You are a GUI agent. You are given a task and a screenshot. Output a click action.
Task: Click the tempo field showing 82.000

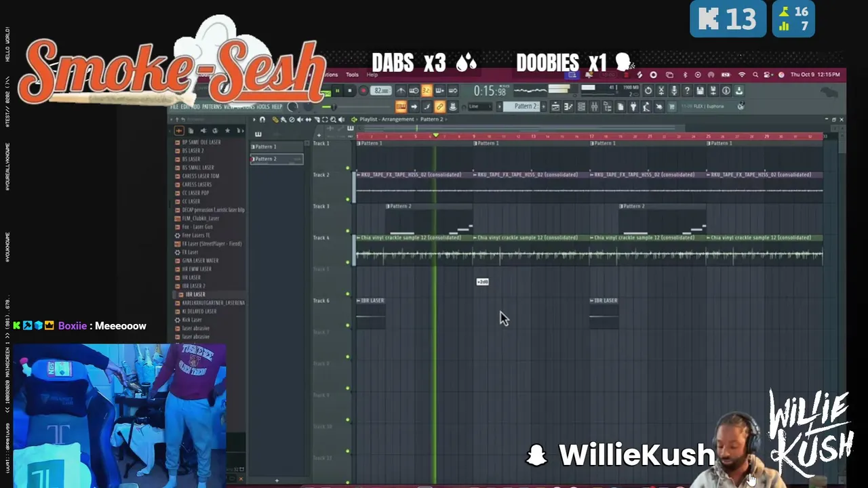click(x=382, y=91)
